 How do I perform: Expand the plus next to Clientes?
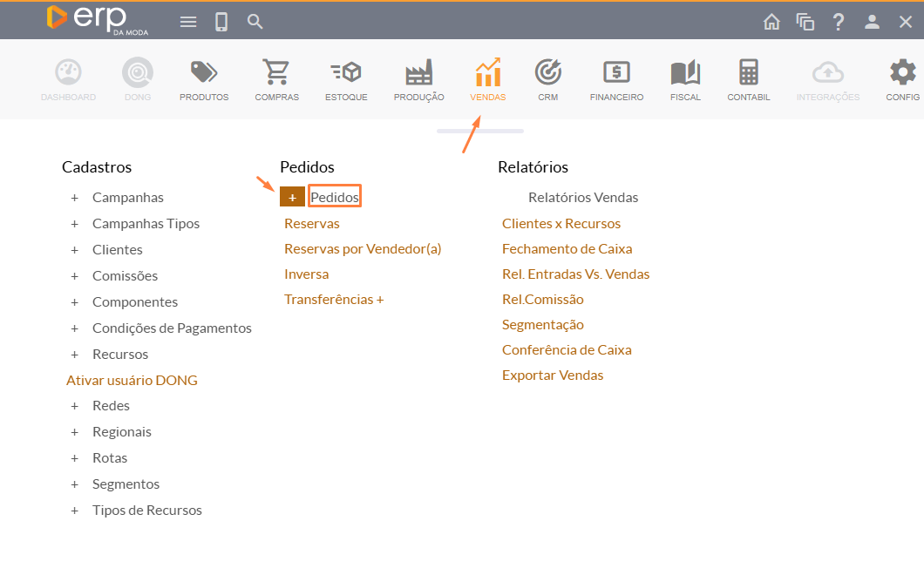(75, 250)
